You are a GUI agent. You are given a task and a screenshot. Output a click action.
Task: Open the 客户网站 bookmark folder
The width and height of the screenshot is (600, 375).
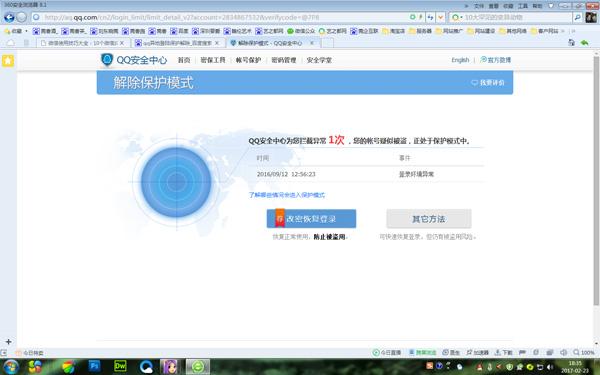click(545, 31)
